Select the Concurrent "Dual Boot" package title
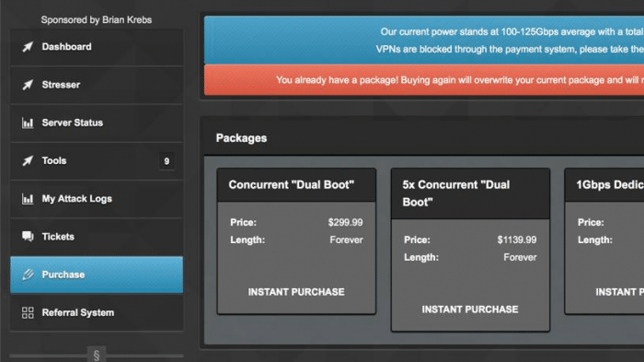644x362 pixels. tap(292, 185)
